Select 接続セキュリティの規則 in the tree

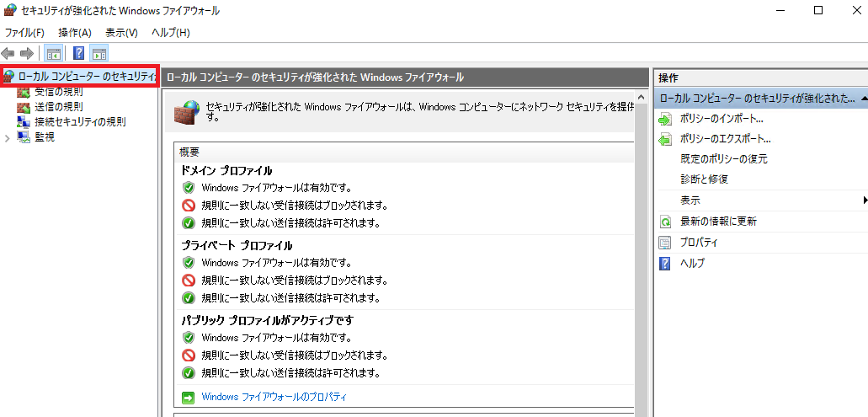80,122
